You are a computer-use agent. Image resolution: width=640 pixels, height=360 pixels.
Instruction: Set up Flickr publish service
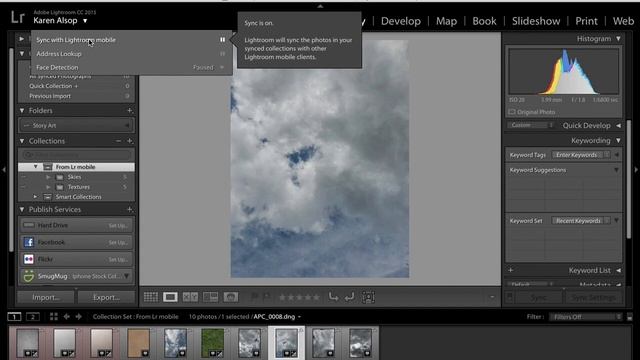coord(118,260)
